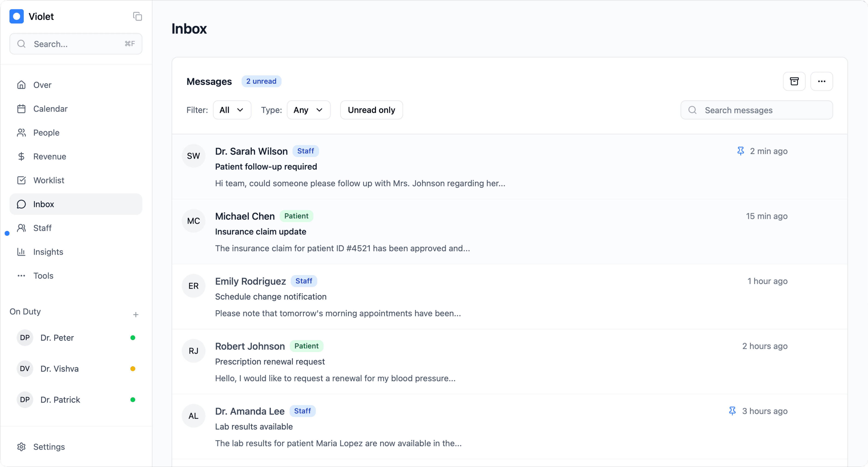The height and width of the screenshot is (467, 868).
Task: Open Dr. Peter in On Duty list
Action: (76, 338)
